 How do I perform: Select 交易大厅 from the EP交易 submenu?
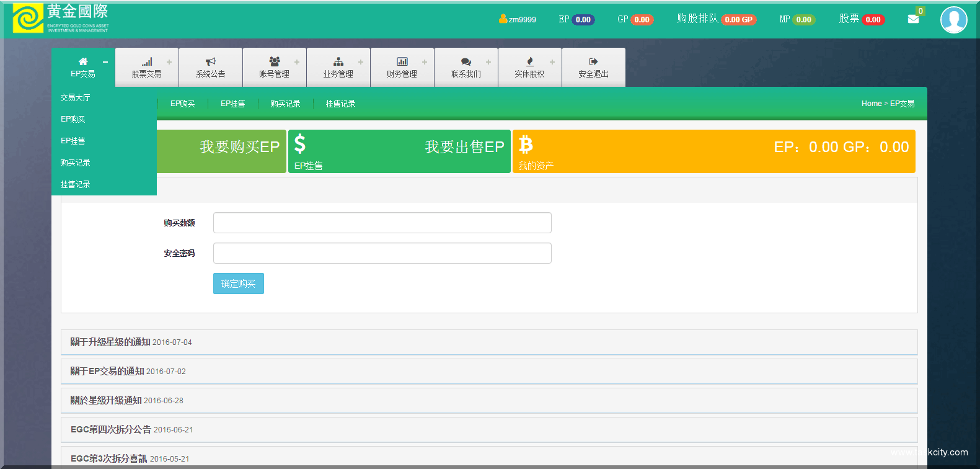coord(75,97)
